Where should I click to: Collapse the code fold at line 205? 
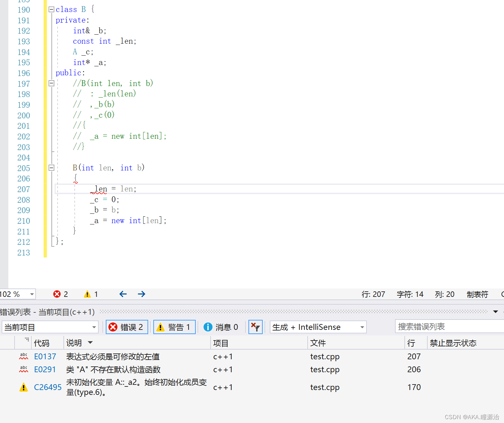(x=51, y=168)
